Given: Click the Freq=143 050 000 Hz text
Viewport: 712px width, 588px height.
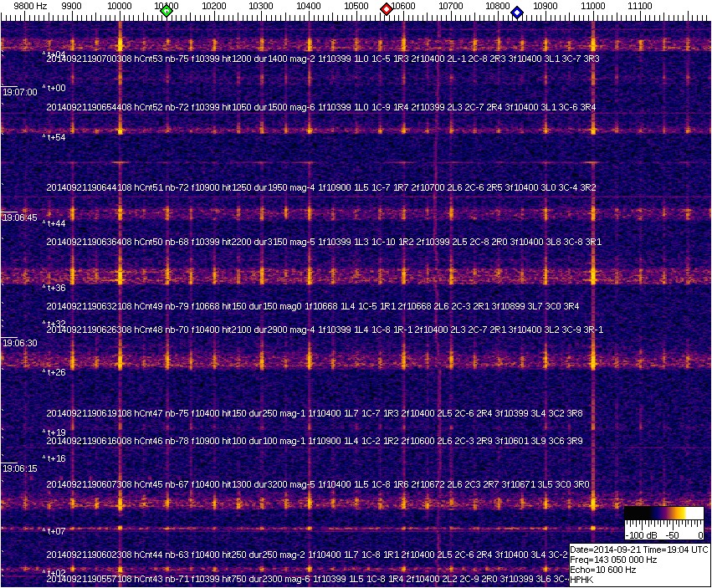Looking at the screenshot, I should [612, 560].
